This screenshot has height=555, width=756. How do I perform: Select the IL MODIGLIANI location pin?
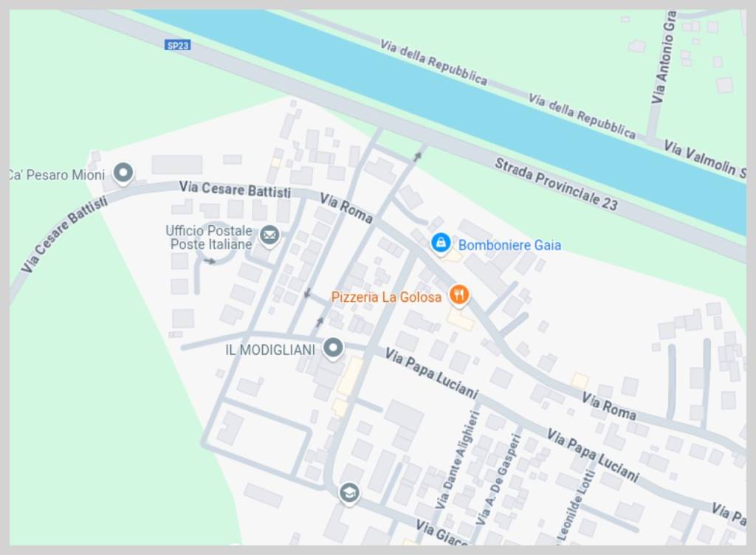pyautogui.click(x=333, y=348)
